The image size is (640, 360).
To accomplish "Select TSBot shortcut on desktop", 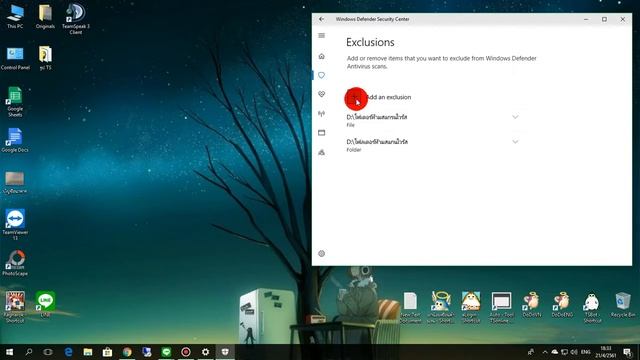I will coord(592,307).
